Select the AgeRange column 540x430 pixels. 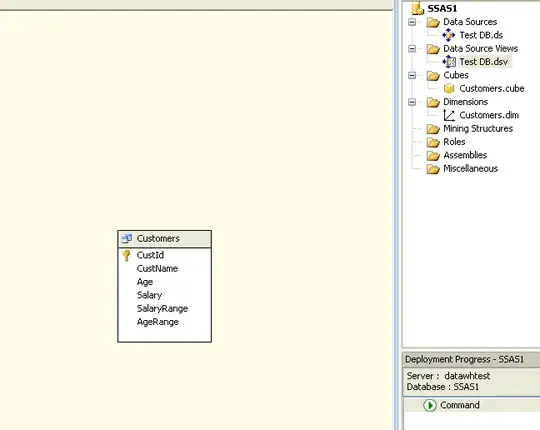(x=157, y=322)
